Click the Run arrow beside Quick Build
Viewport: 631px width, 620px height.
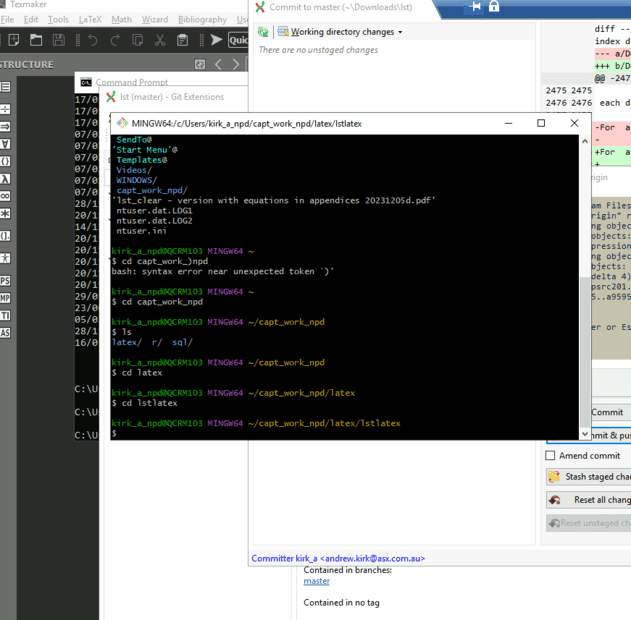click(x=216, y=40)
